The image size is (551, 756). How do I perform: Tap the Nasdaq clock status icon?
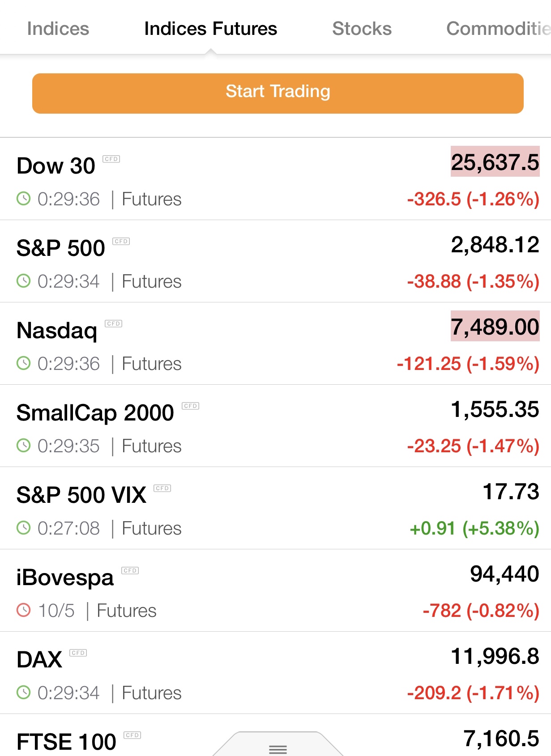tap(23, 363)
